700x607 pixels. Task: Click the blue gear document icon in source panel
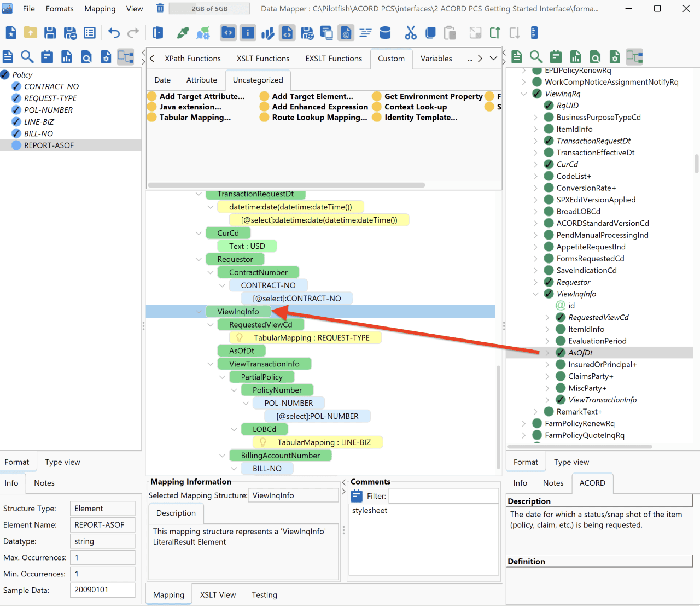106,57
